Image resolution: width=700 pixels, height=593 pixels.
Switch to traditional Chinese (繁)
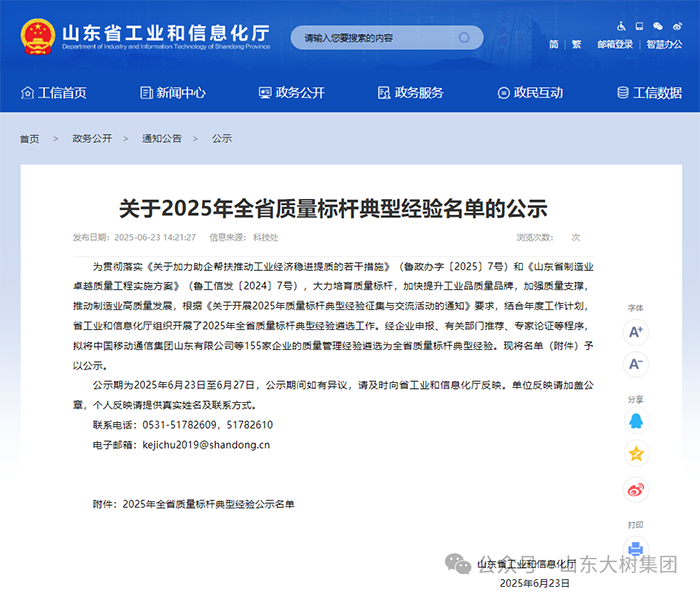click(x=576, y=45)
